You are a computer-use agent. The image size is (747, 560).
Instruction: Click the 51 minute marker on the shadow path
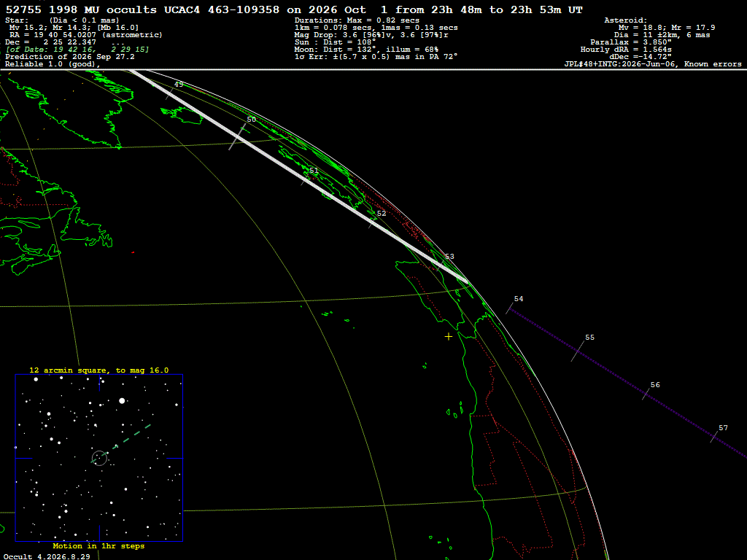click(x=314, y=171)
